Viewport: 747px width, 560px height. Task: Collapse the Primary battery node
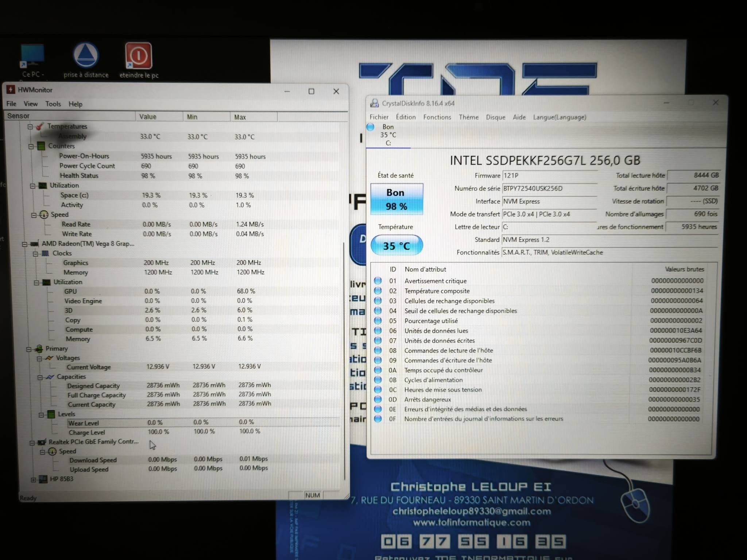29,349
